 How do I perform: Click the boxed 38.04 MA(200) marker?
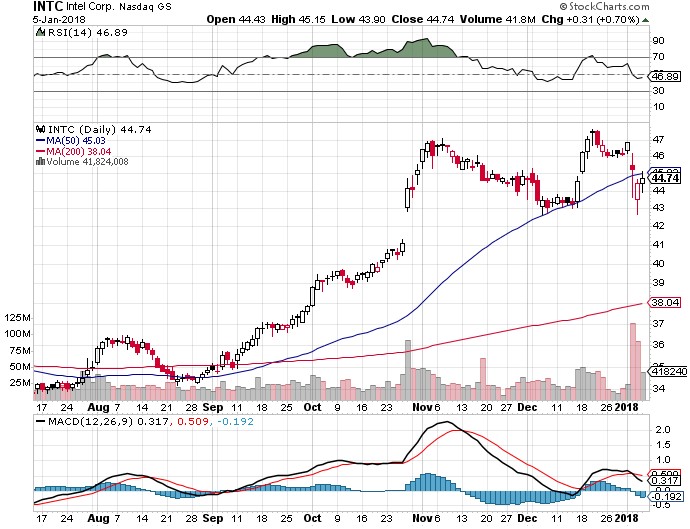[x=666, y=302]
